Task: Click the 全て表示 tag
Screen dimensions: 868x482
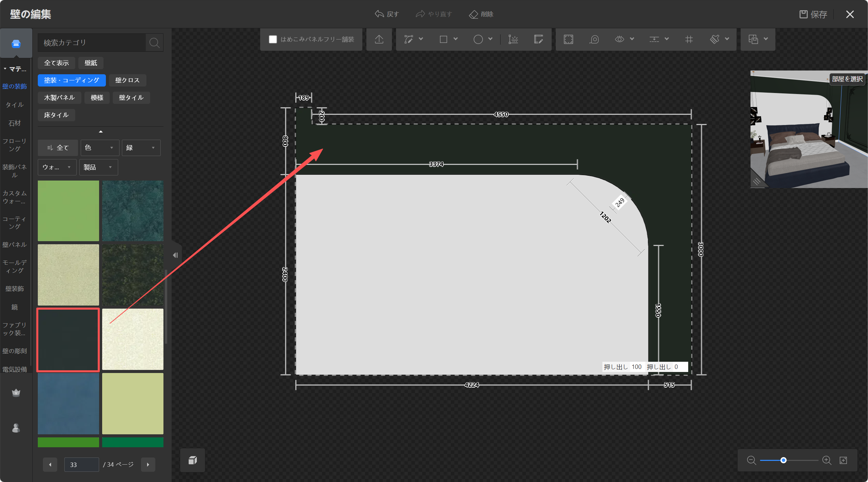Action: 57,63
